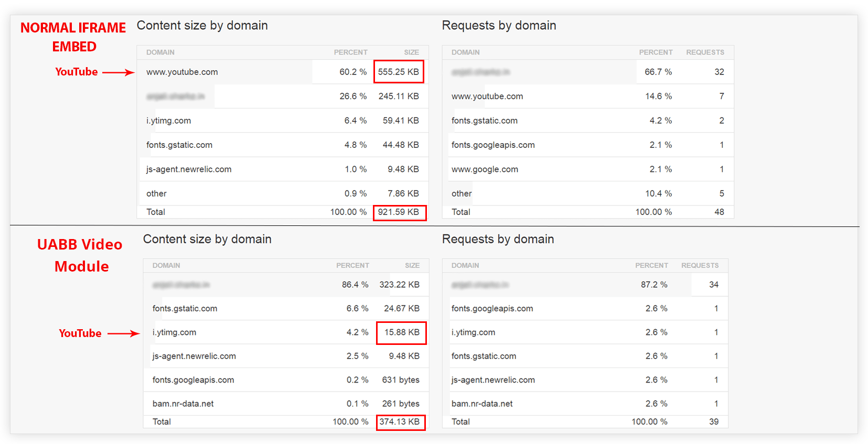Click the highlighted 15.88 KB size cell
This screenshot has height=444, width=868.
(x=402, y=332)
